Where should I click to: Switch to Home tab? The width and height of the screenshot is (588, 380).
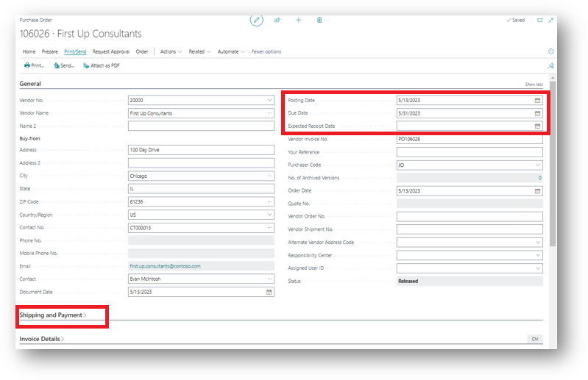click(x=29, y=51)
